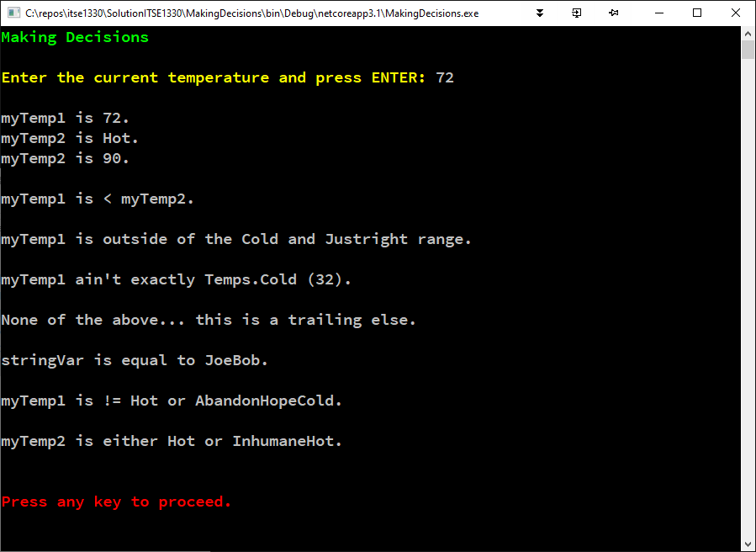Maximize the MakingDecisions console window
This screenshot has height=552, width=756.
[x=697, y=13]
